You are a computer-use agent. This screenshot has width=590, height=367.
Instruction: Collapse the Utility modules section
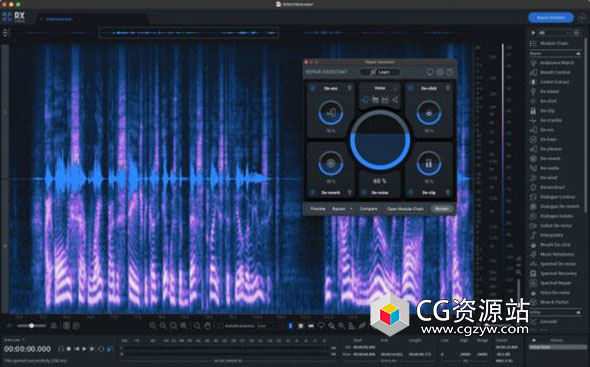click(578, 312)
